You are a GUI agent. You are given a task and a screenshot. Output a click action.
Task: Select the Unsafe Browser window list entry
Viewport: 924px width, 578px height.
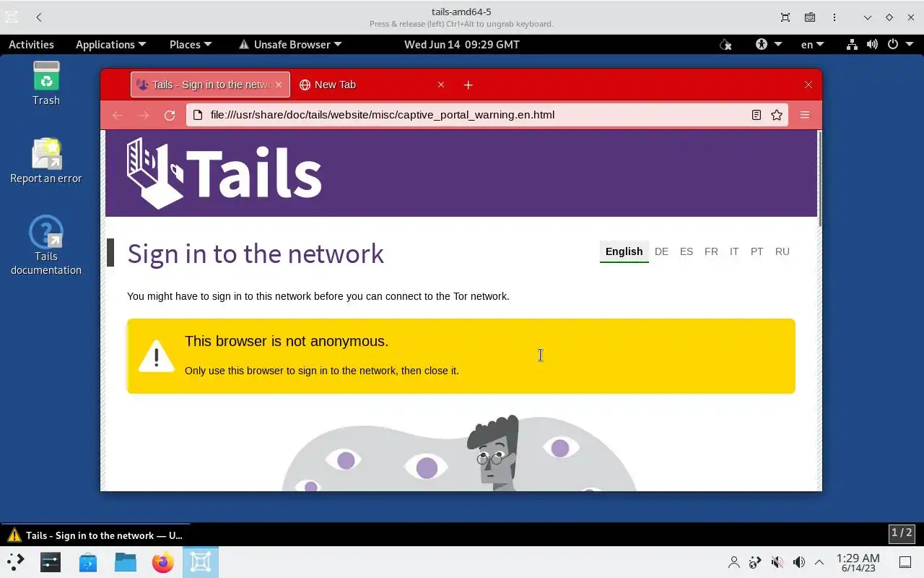click(95, 535)
